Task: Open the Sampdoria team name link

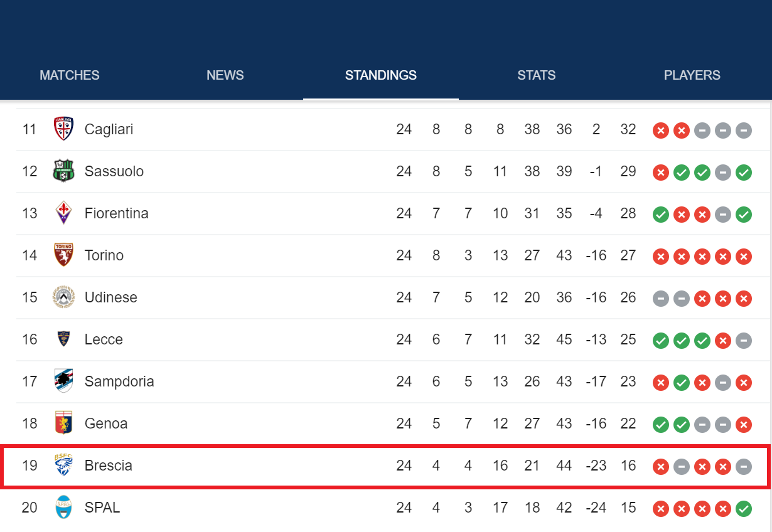Action: coord(119,381)
